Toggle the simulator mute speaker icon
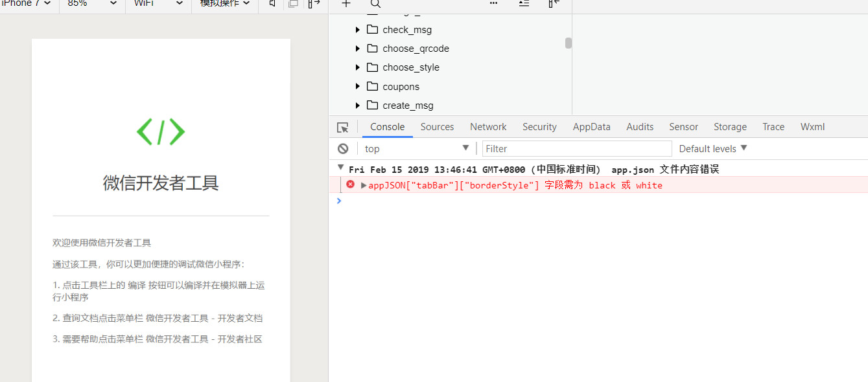This screenshot has height=382, width=868. [x=273, y=3]
